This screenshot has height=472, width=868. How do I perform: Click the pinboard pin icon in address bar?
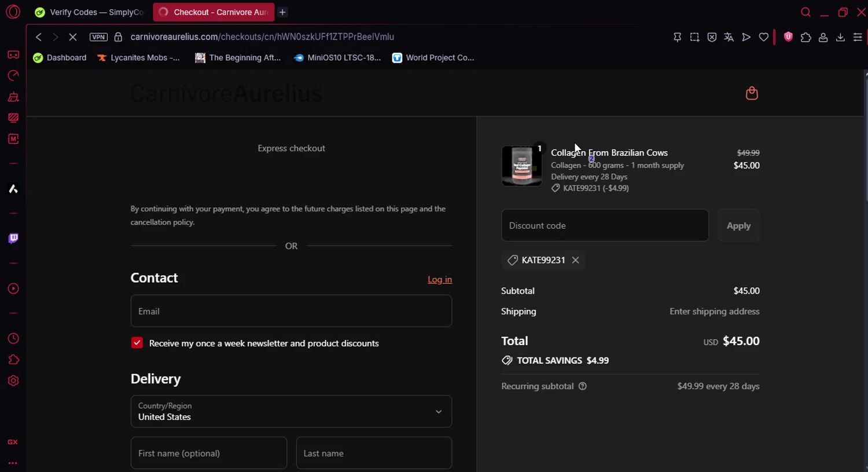tap(677, 37)
